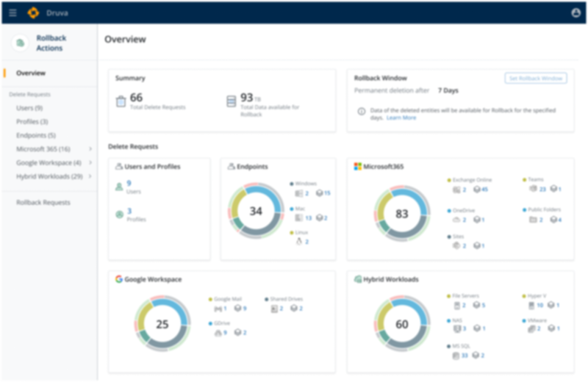Click the Google Workspace logo icon
Viewport: 588px width, 382px height.
[x=119, y=279]
